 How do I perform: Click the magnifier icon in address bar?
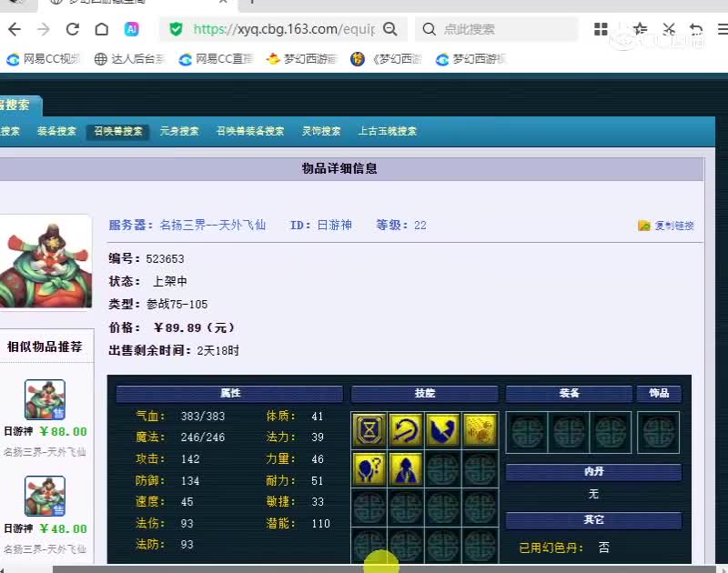390,29
